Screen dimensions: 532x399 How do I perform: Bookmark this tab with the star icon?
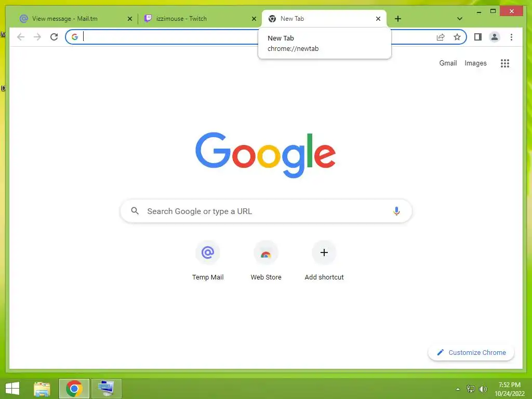tap(457, 37)
